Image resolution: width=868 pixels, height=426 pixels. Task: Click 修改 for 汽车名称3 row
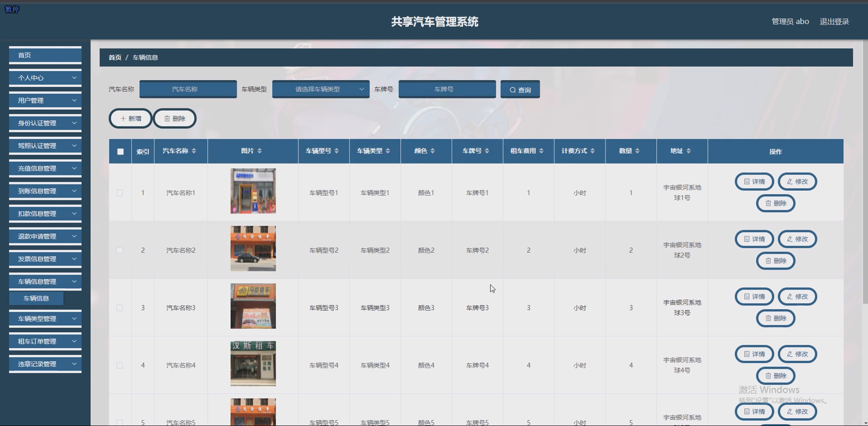797,297
